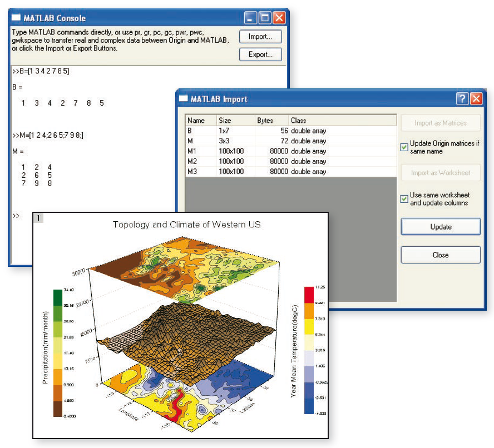Click the console command line >>M=[1 2 4;2 6 5;7 9 8;]
The height and width of the screenshot is (448, 494).
pos(48,136)
